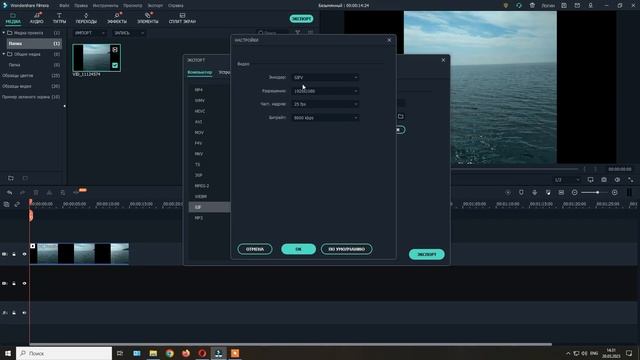Open the Медиа tab icon
Viewport: 640px width, 360px height.
[x=13, y=18]
